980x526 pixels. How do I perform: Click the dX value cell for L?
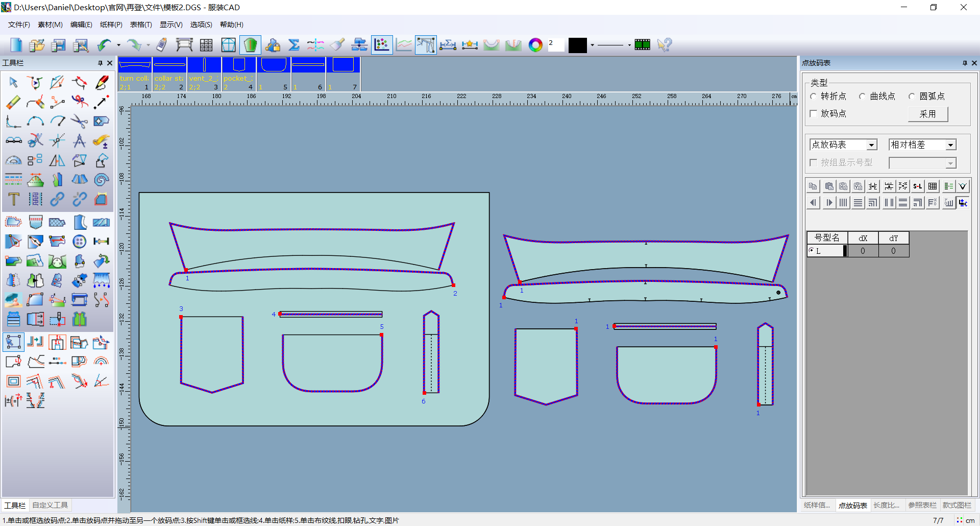[863, 251]
